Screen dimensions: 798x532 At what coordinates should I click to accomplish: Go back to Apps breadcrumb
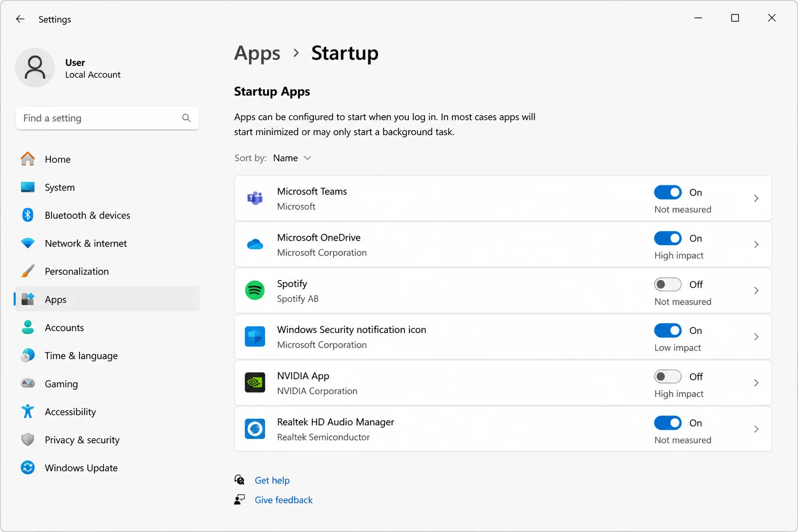coord(257,54)
